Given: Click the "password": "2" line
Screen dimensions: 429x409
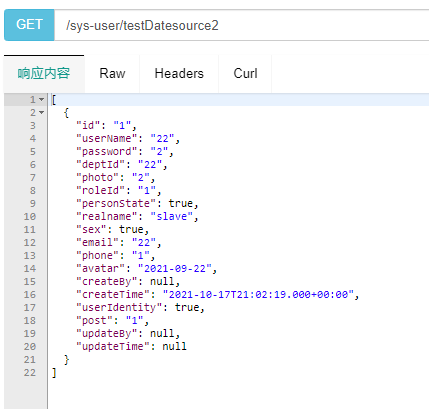Looking at the screenshot, I should click(x=125, y=151).
